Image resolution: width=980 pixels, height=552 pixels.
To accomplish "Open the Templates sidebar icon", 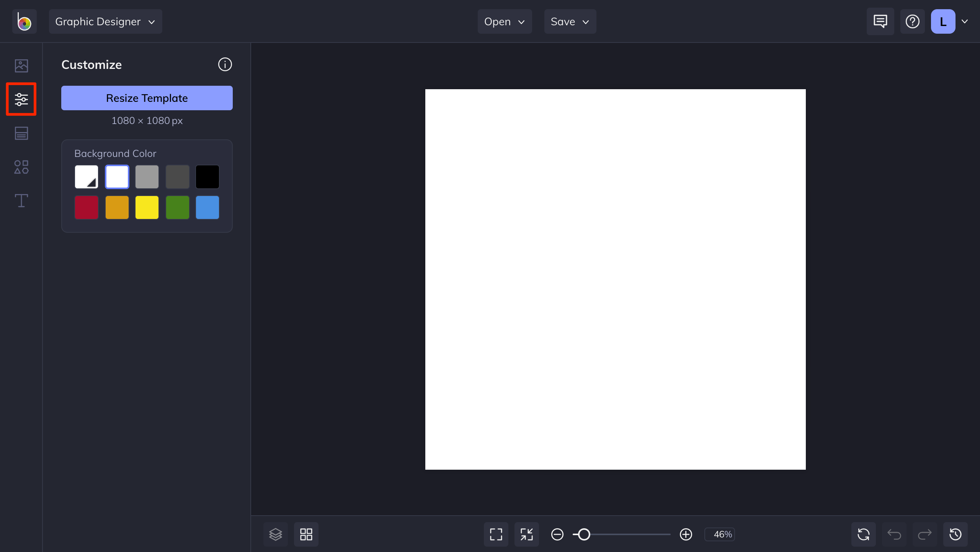I will pyautogui.click(x=21, y=133).
